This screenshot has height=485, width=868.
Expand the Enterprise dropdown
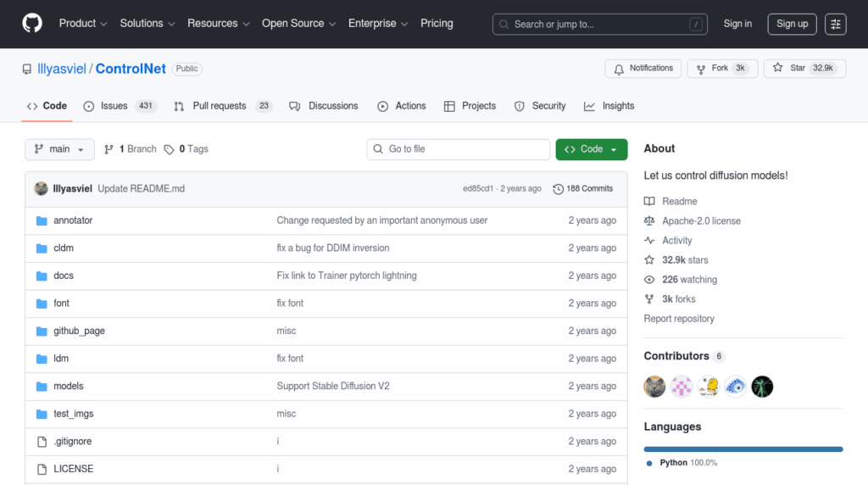377,23
